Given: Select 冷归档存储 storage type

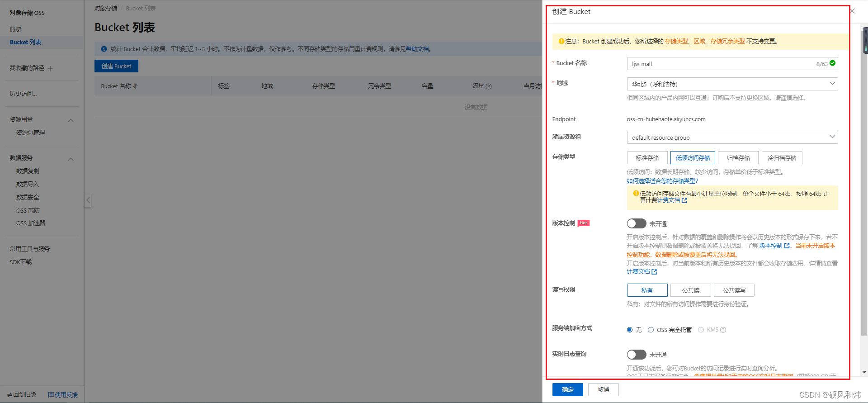Looking at the screenshot, I should point(782,158).
